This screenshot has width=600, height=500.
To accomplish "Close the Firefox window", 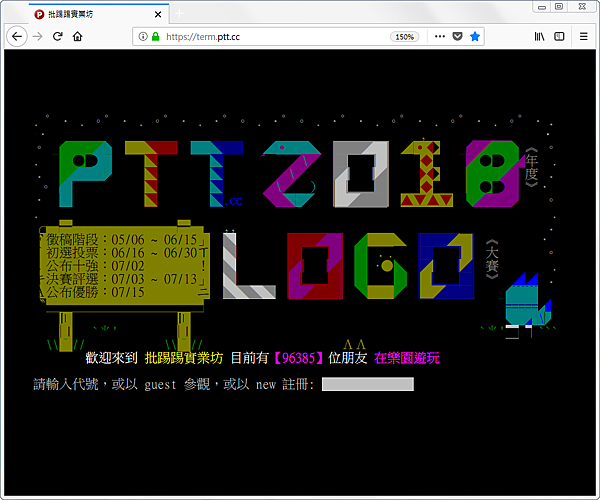I will (582, 7).
